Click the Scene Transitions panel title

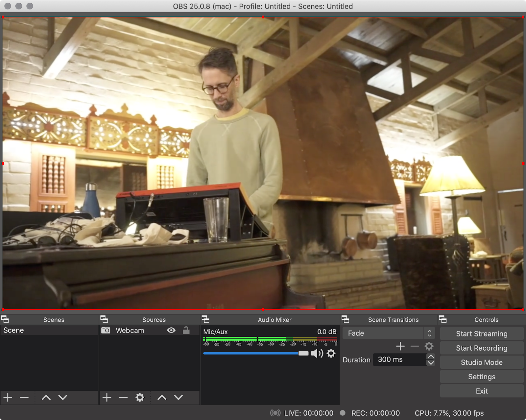click(x=393, y=320)
